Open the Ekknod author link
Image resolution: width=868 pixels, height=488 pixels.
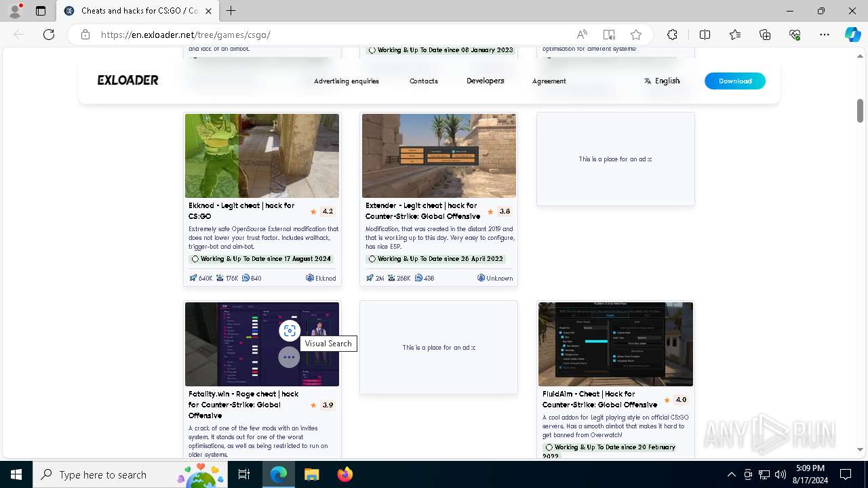(321, 278)
